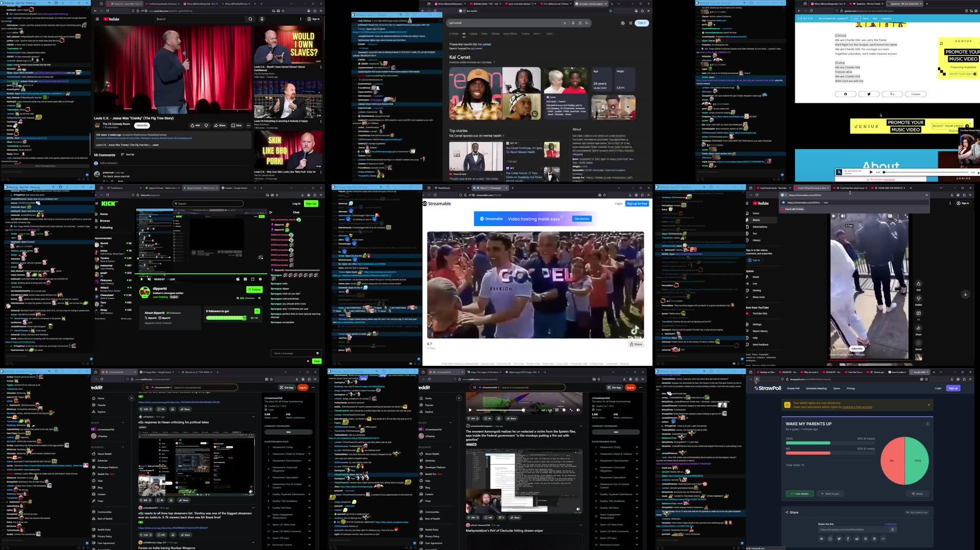Open the Would I Own Slaves video thumbnail

point(288,45)
